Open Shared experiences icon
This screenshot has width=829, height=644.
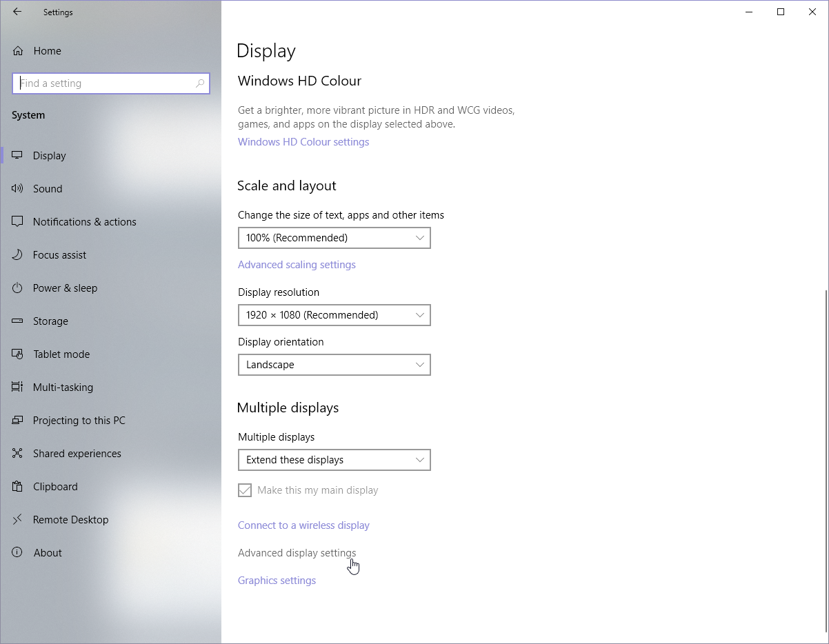pos(18,454)
